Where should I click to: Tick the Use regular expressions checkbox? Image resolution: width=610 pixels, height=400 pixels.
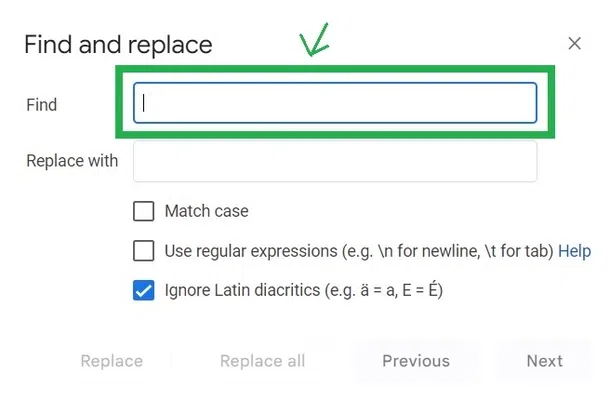144,251
